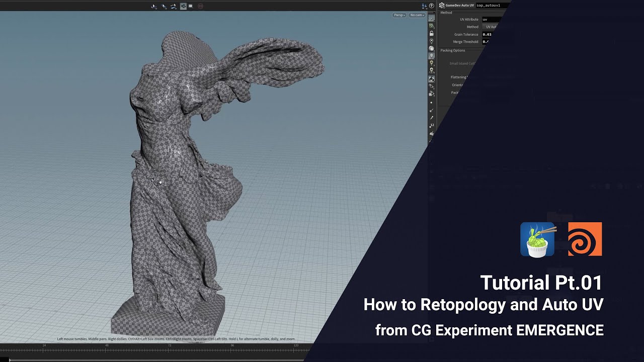Click the icon below the display materials toggle
Viewport: 644px width, 362px height.
point(432,86)
